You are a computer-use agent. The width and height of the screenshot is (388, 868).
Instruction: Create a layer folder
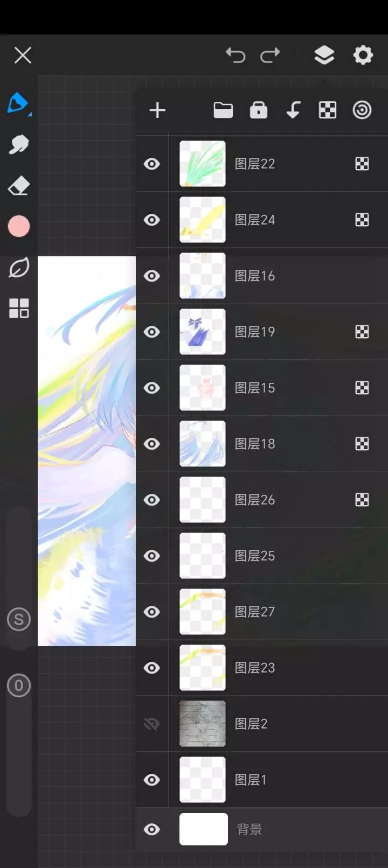pyautogui.click(x=223, y=110)
